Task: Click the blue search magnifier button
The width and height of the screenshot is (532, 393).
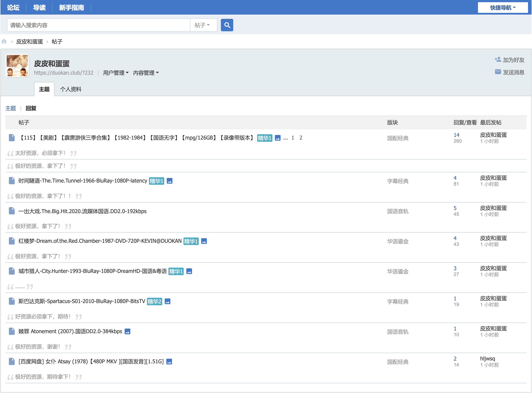Action: [227, 25]
